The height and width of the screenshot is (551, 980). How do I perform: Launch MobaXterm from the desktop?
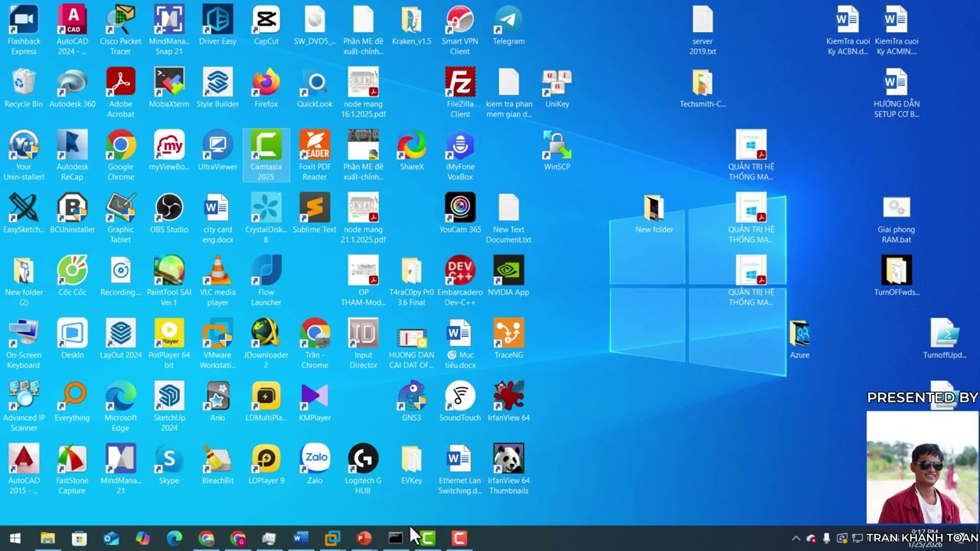(x=169, y=88)
